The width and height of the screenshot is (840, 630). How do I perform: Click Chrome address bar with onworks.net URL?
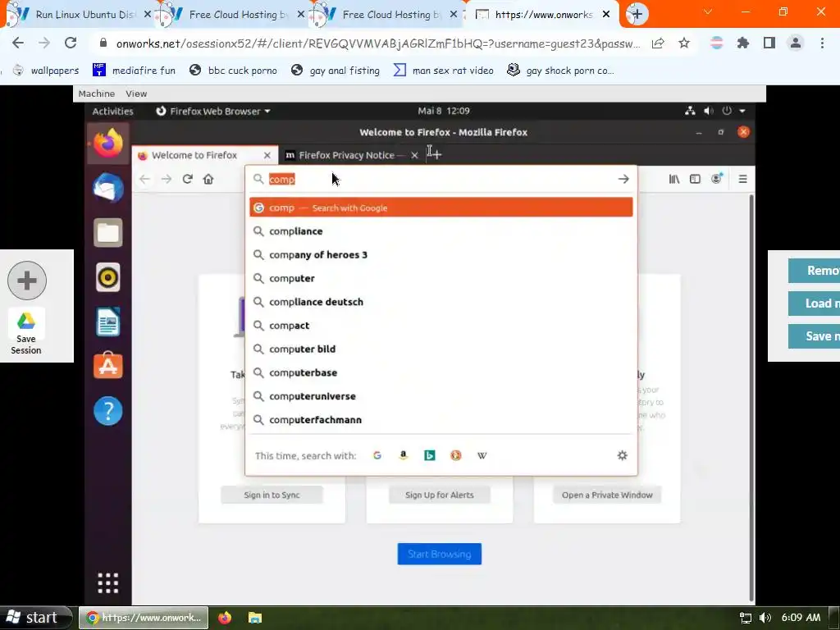tap(377, 43)
